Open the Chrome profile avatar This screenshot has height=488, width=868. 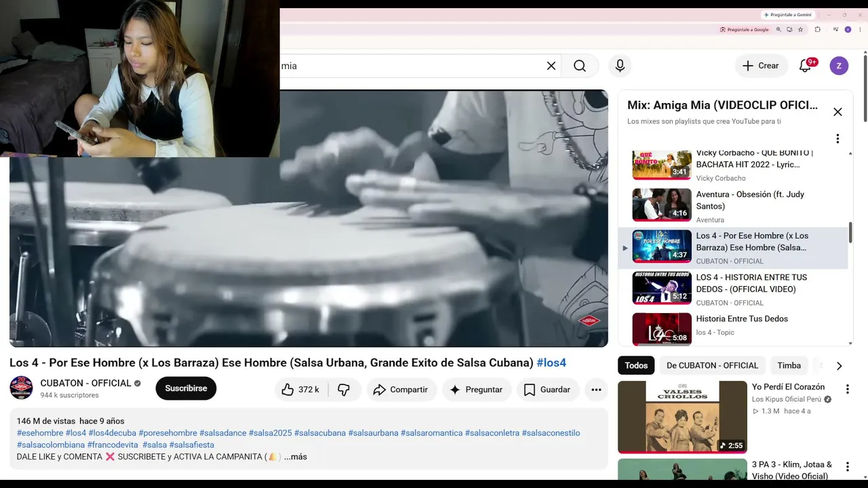(x=848, y=30)
